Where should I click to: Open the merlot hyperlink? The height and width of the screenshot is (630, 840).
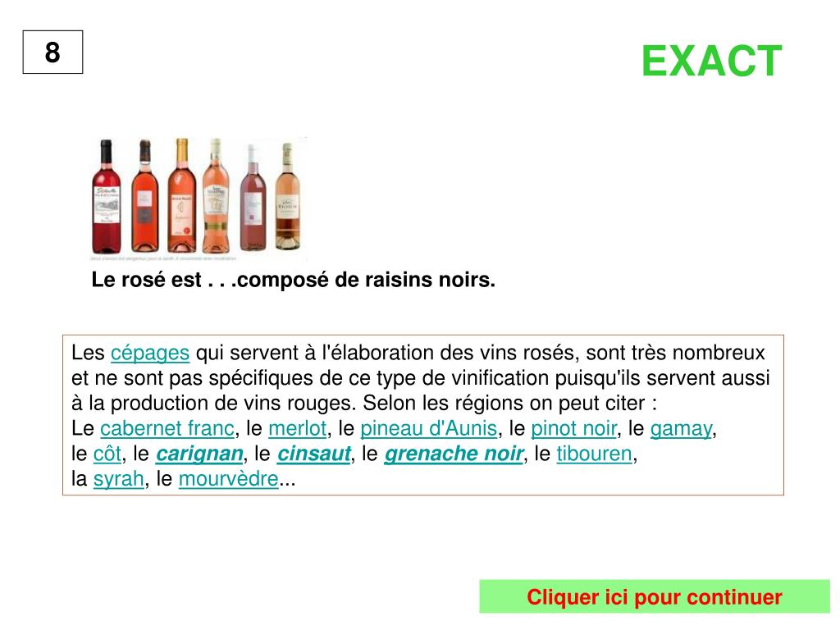pyautogui.click(x=297, y=428)
